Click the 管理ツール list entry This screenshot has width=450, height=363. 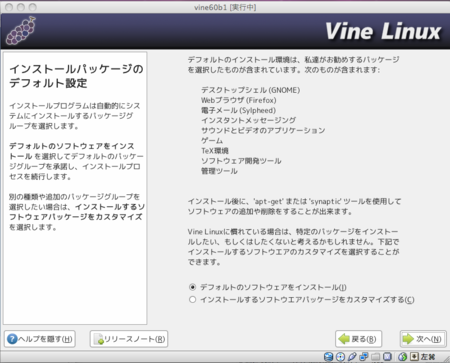pos(219,171)
